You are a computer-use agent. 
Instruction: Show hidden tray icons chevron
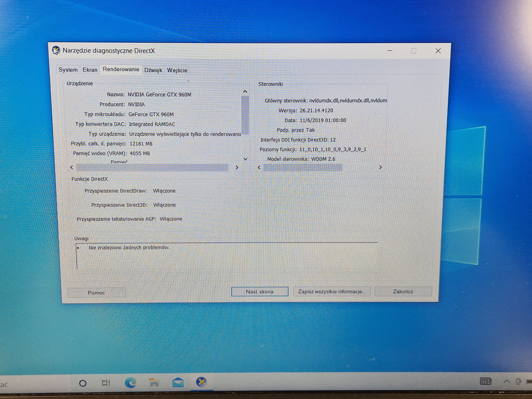[x=506, y=381]
